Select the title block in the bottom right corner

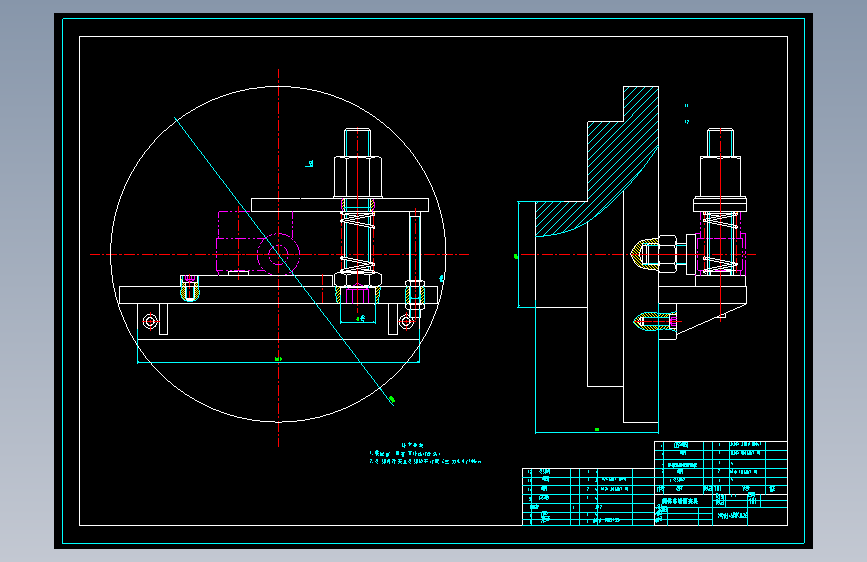[x=720, y=483]
